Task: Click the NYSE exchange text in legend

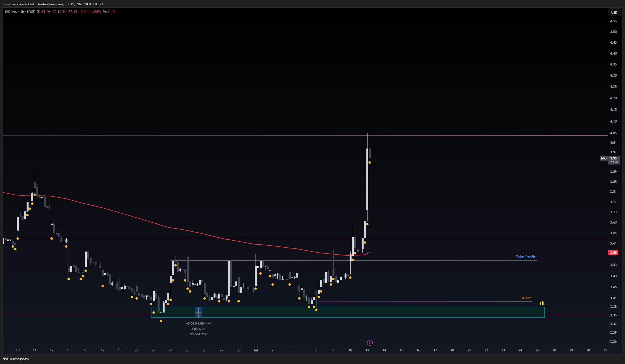Action: point(31,12)
